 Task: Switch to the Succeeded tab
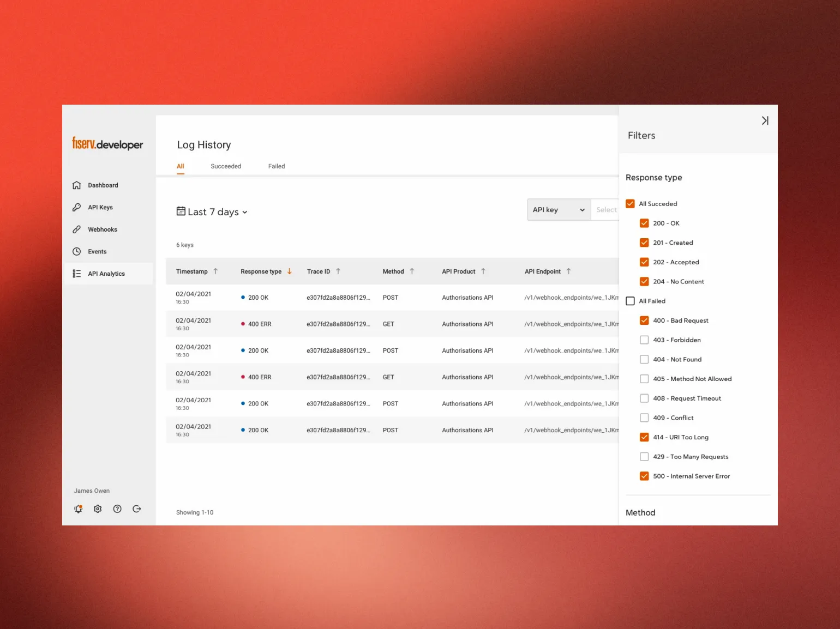[226, 166]
